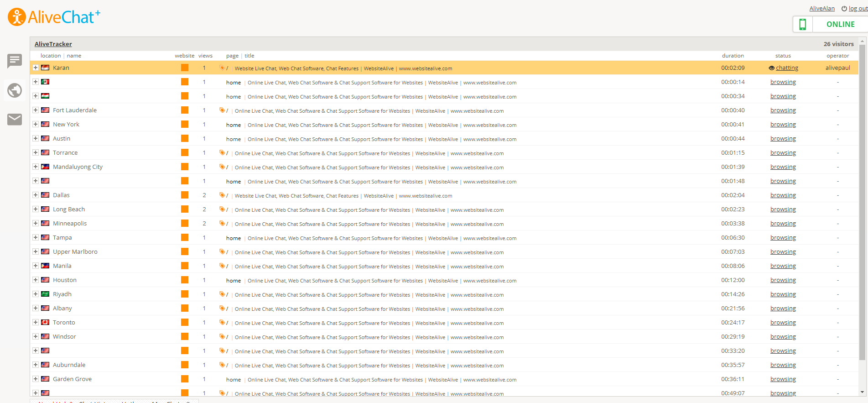Click the 00:12:00 duration for Houston
The height and width of the screenshot is (403, 868).
733,280
